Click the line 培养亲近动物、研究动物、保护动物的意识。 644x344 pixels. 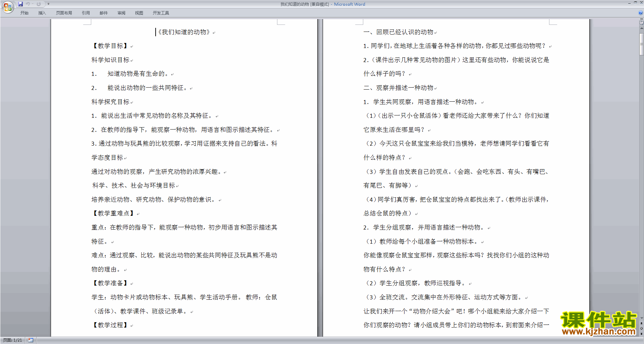(154, 200)
